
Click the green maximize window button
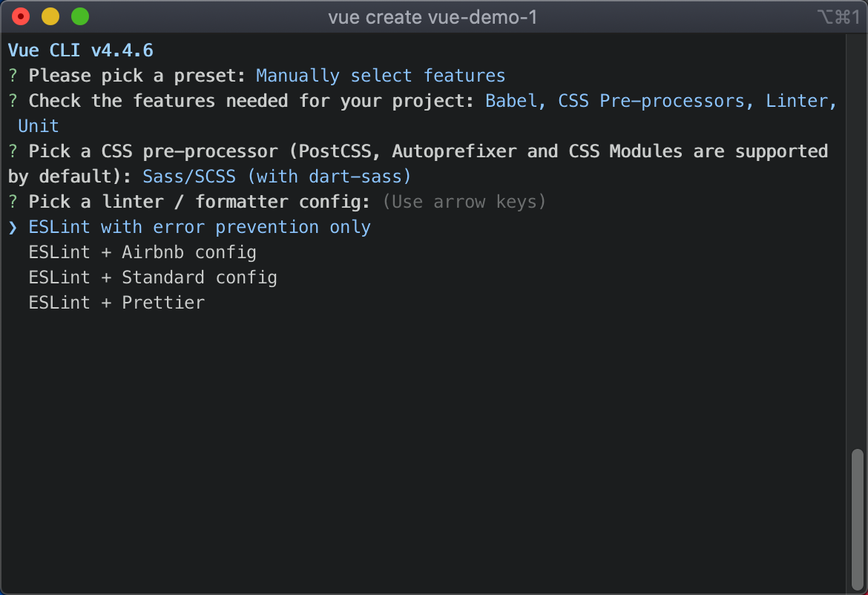point(80,16)
